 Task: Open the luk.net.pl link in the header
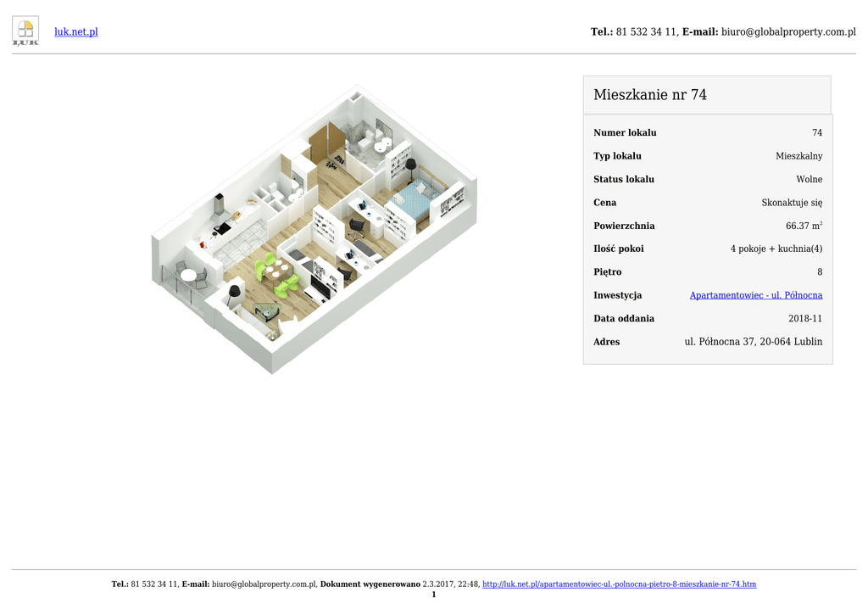coord(76,31)
